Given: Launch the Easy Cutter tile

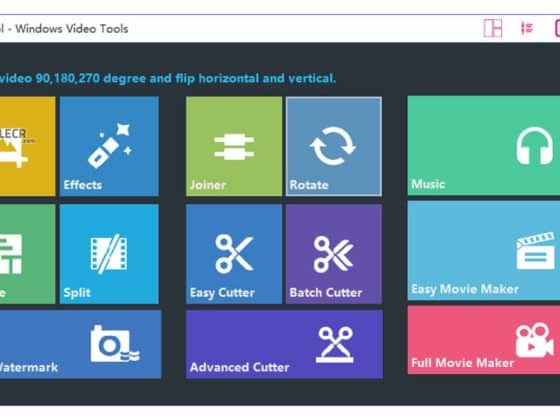Looking at the screenshot, I should pyautogui.click(x=234, y=254).
